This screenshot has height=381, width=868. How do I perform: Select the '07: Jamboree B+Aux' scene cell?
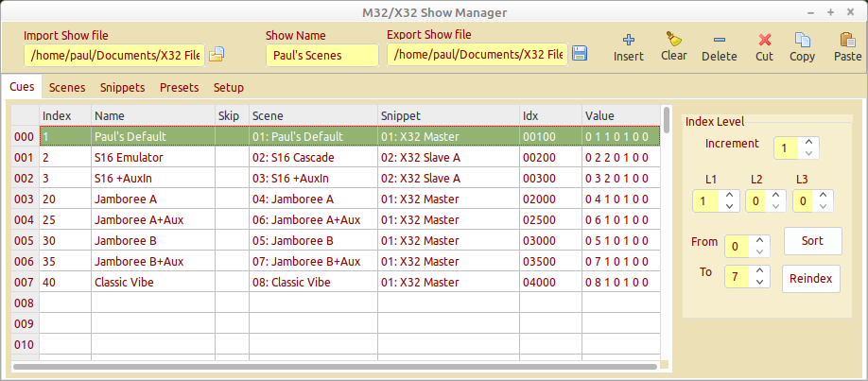[313, 261]
